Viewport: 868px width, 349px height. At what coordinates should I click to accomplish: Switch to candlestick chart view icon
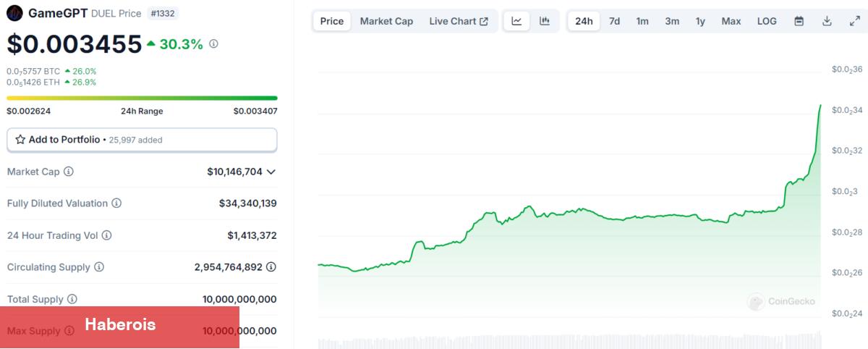pyautogui.click(x=545, y=21)
